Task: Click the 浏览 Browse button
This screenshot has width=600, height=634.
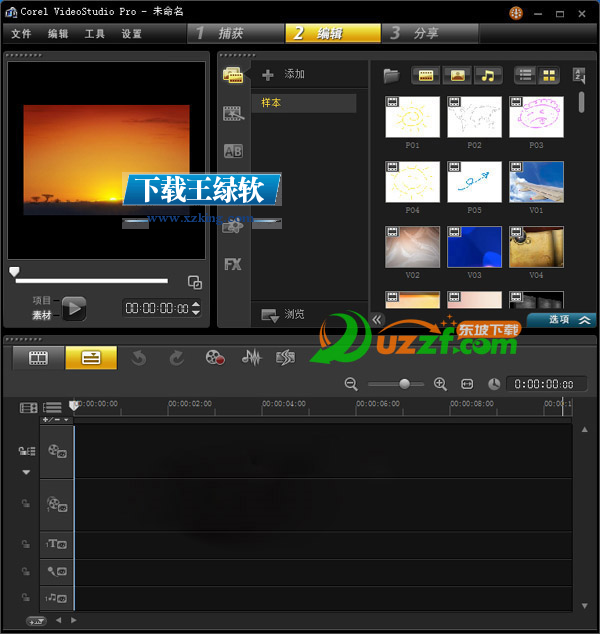Action: tap(283, 314)
